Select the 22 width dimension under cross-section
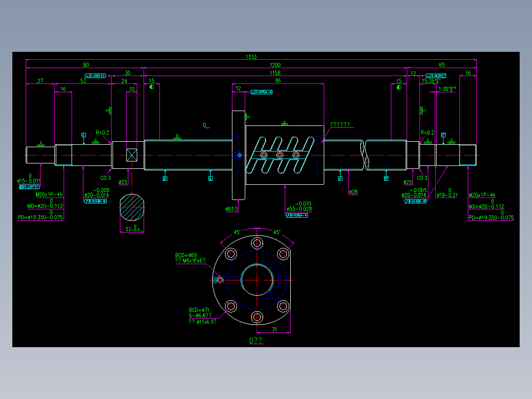Viewport: 532px width, 399px height. coord(132,228)
